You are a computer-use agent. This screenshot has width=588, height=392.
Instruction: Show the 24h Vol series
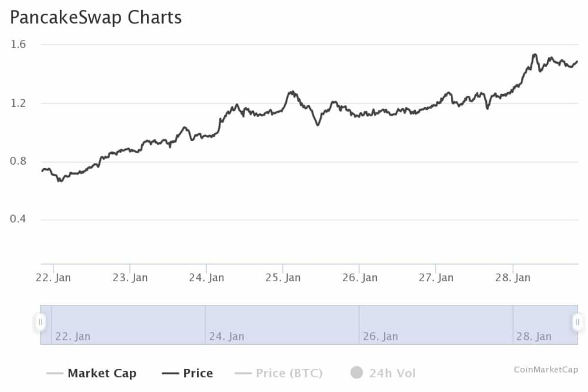(392, 374)
